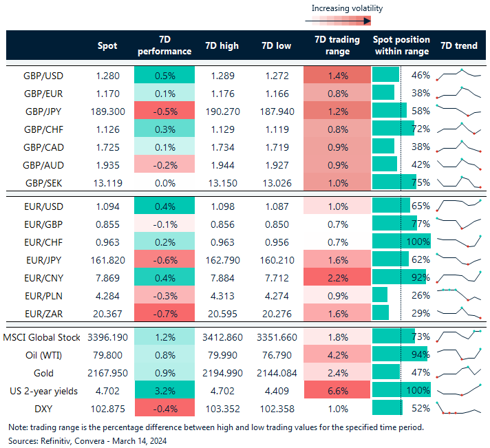This screenshot has width=490, height=448.
Task: Select the 7D trading range column header
Action: click(x=337, y=46)
